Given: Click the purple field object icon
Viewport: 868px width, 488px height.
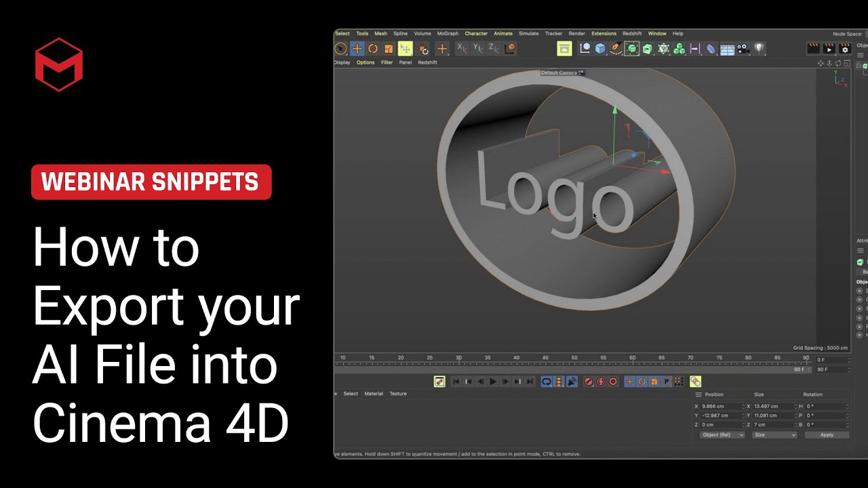Looking at the screenshot, I should (x=695, y=49).
